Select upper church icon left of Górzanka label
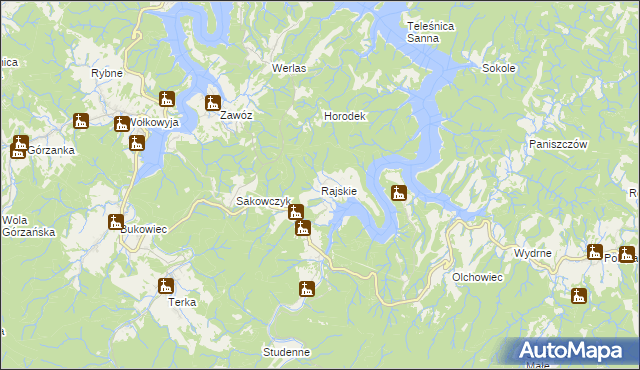Screen dimensions: 640x370 point(20,143)
